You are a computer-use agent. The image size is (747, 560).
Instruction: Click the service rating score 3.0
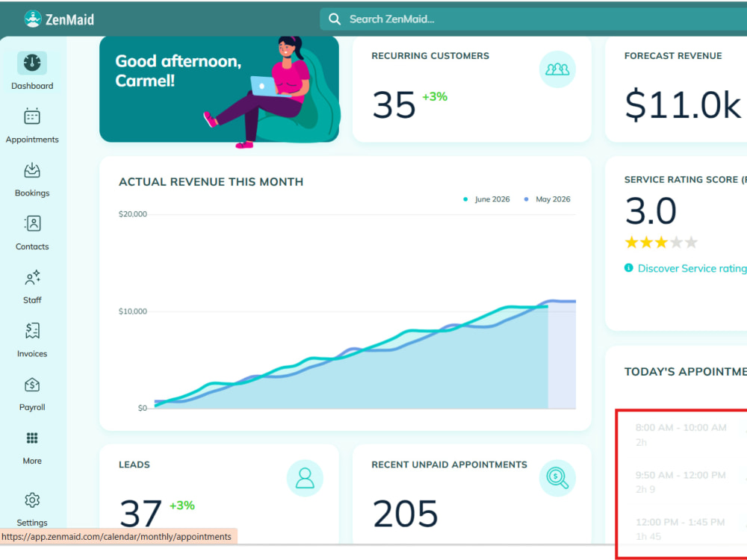[651, 211]
